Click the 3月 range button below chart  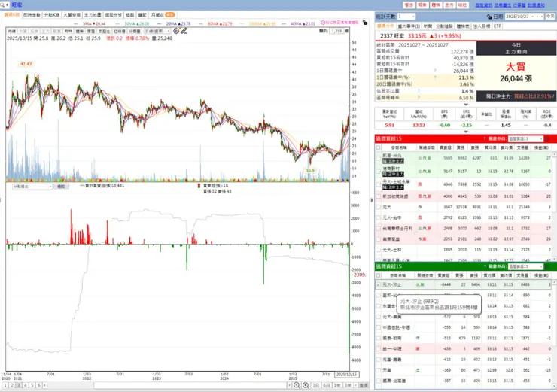pos(315,385)
